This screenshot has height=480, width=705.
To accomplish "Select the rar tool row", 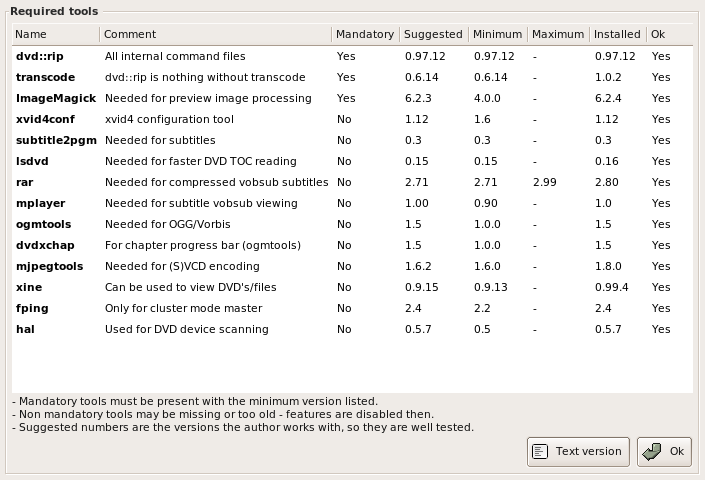I will [352, 182].
